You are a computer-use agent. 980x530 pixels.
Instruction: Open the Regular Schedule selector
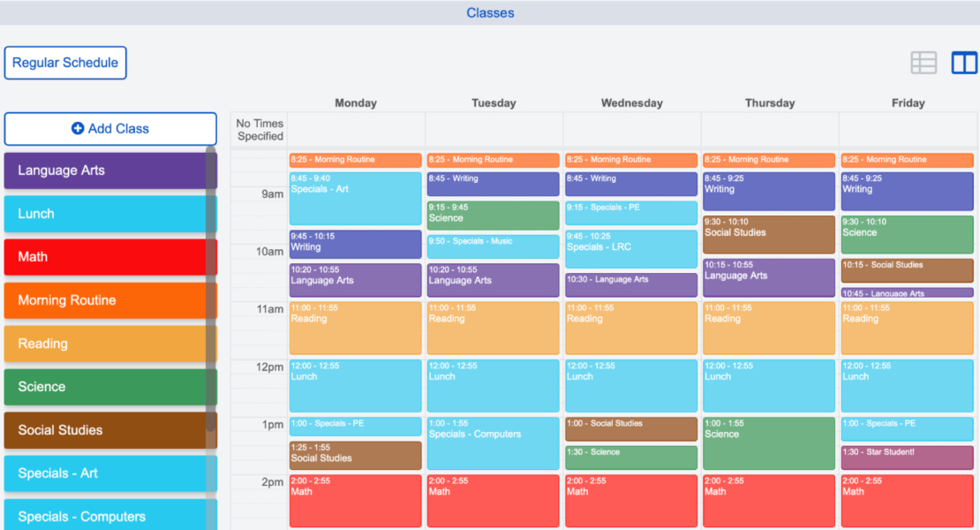pyautogui.click(x=65, y=62)
